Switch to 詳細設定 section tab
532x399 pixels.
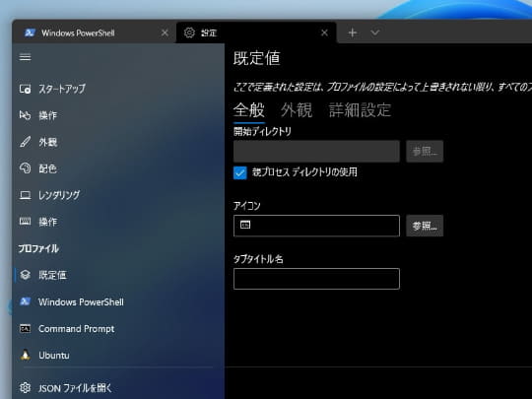point(360,110)
